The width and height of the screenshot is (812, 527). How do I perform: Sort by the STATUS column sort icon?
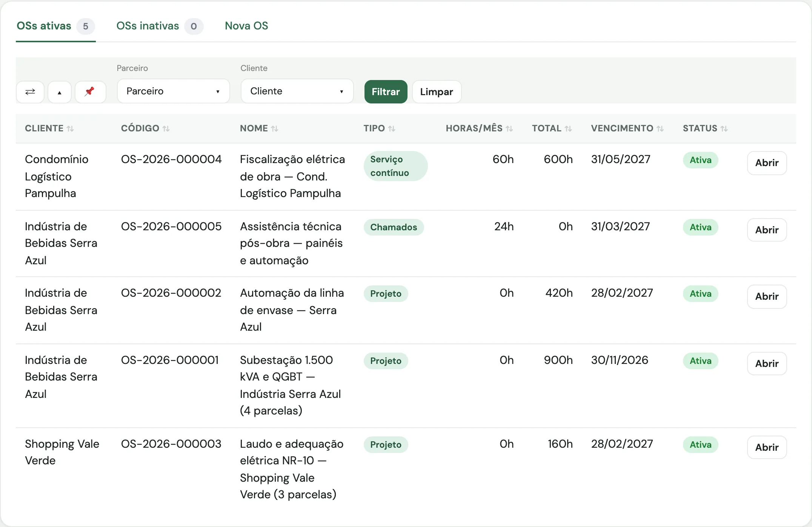tap(724, 129)
